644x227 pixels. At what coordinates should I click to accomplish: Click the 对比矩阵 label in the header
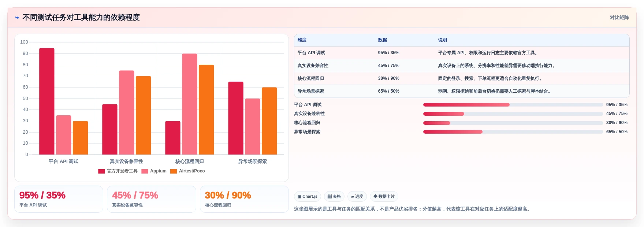[x=619, y=18]
